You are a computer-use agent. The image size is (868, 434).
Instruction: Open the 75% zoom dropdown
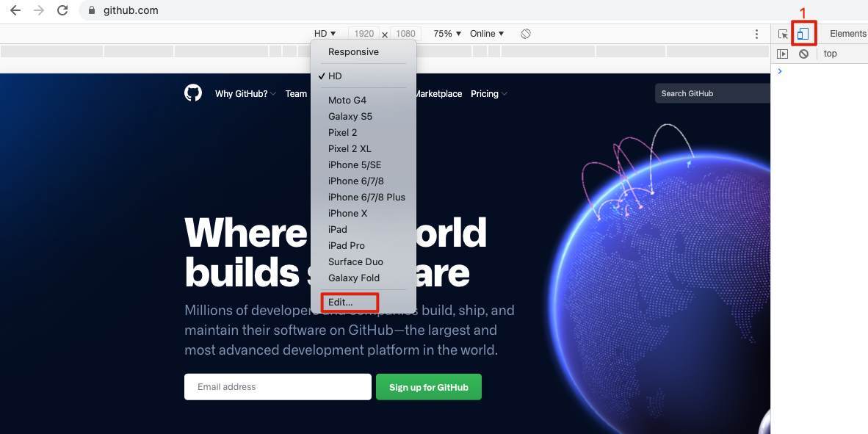coord(447,34)
